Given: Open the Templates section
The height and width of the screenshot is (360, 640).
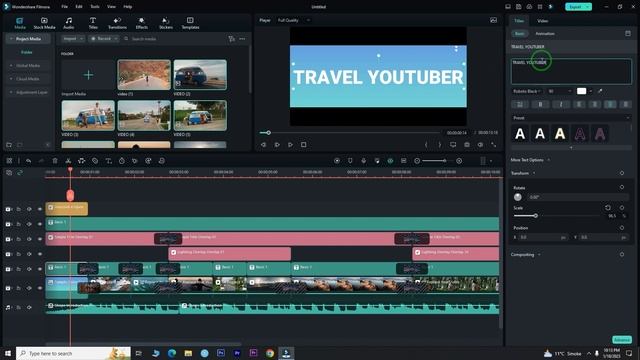Looking at the screenshot, I should [190, 23].
